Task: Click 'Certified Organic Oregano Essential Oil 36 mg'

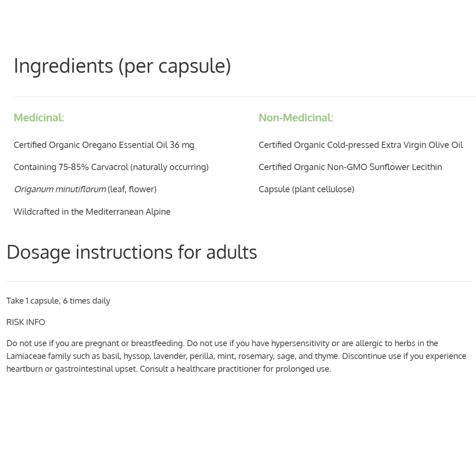Action: pos(104,145)
